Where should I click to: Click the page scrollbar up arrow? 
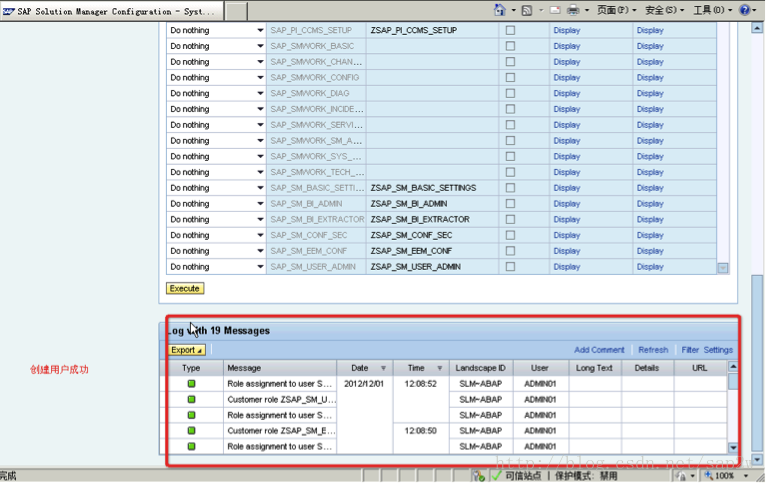pos(757,28)
